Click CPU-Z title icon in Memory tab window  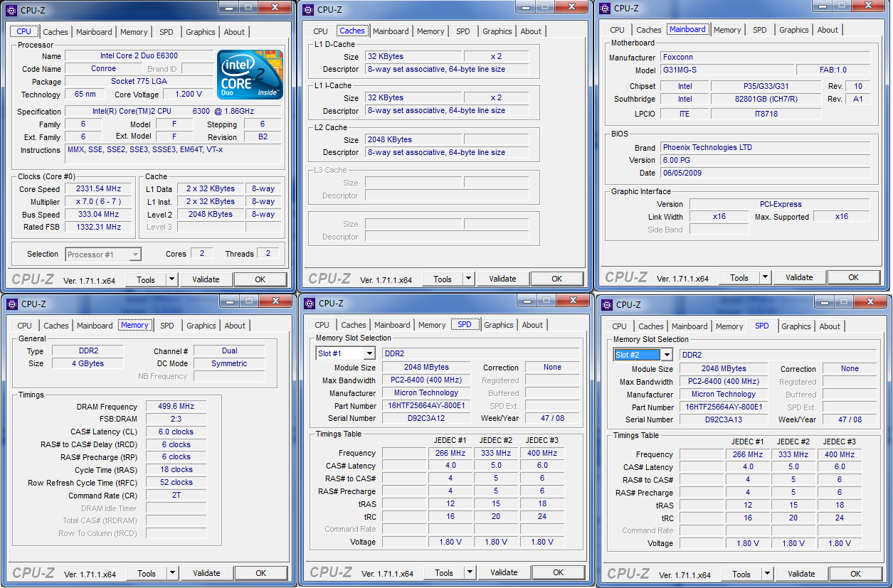click(x=12, y=304)
